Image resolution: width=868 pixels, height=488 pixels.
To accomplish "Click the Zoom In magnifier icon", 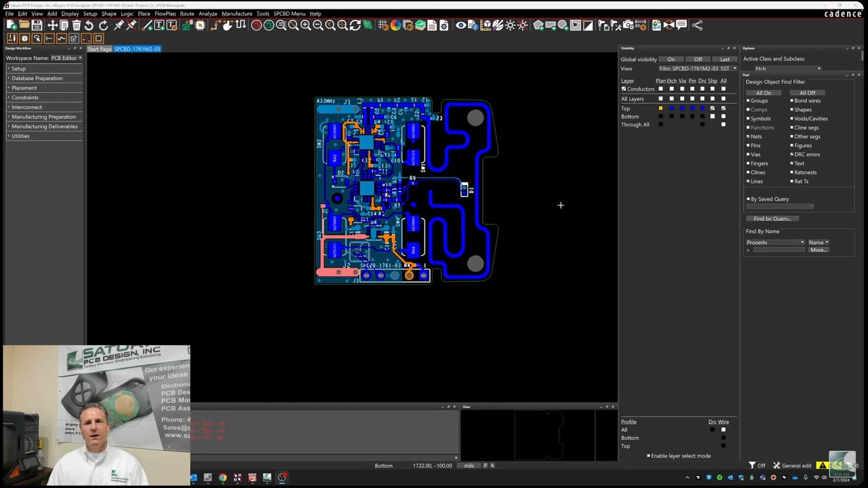I will [x=306, y=25].
